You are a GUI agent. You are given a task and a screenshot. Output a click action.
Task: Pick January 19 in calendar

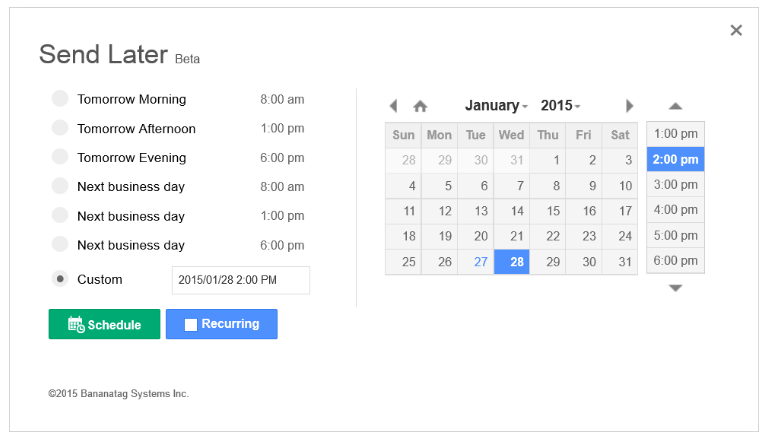point(440,236)
